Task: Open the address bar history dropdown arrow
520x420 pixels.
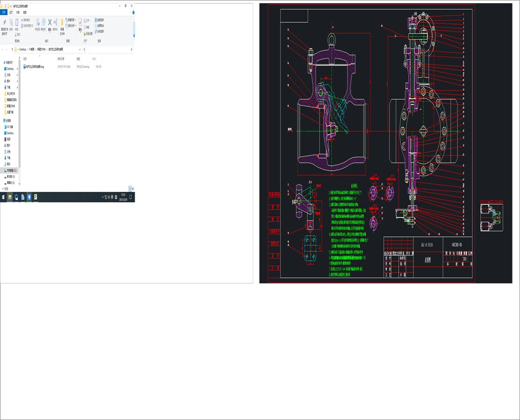Action: 80,49
